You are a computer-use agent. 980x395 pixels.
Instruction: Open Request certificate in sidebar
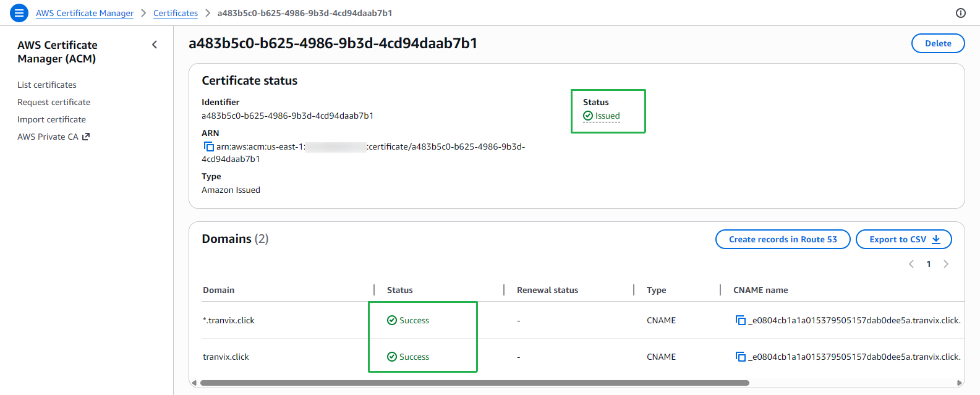point(54,102)
